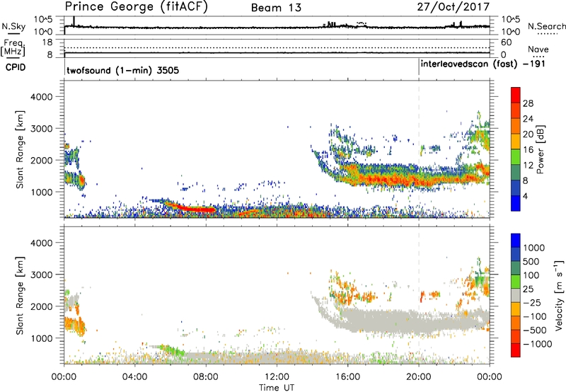Click the "16:00" time axis tick label
The width and height of the screenshot is (566, 392).
tap(347, 377)
